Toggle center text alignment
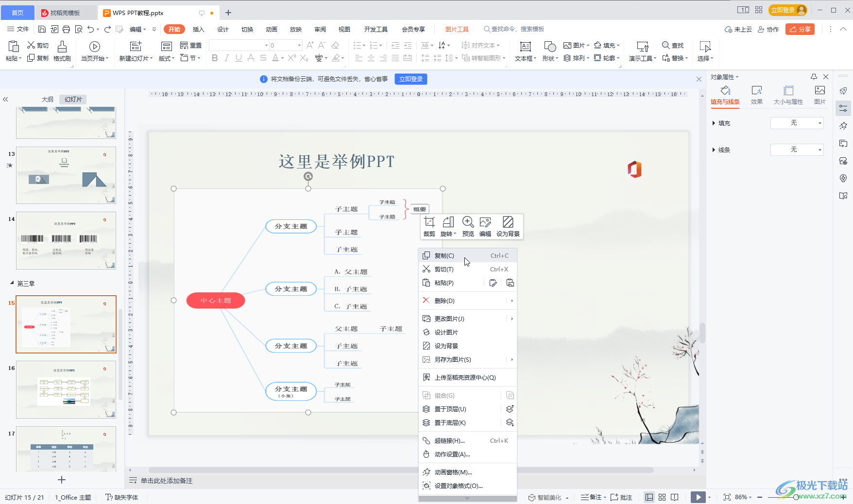 pyautogui.click(x=371, y=58)
